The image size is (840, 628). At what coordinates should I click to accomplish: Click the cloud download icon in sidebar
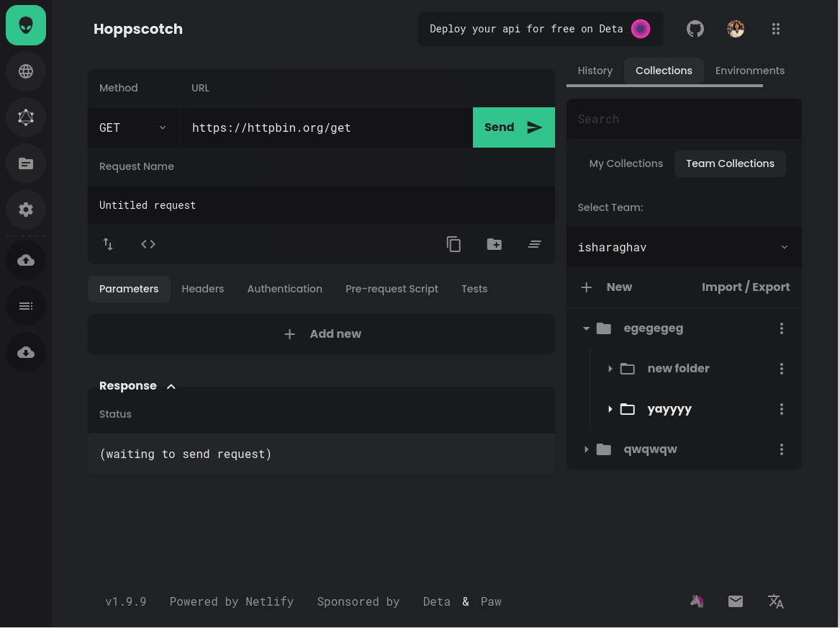[26, 353]
